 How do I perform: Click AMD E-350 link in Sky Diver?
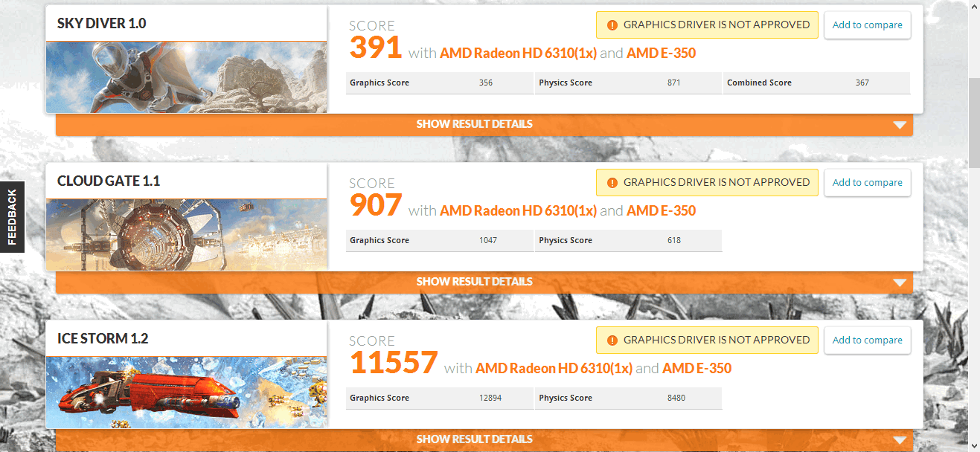[x=662, y=54]
